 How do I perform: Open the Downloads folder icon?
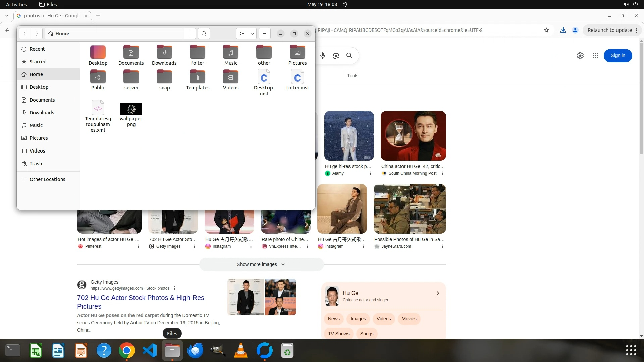(164, 52)
